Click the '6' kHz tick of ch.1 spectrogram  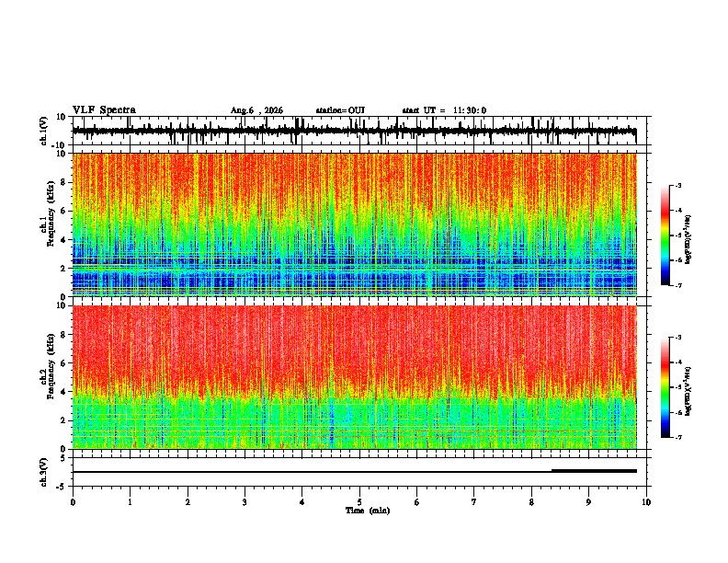point(63,211)
